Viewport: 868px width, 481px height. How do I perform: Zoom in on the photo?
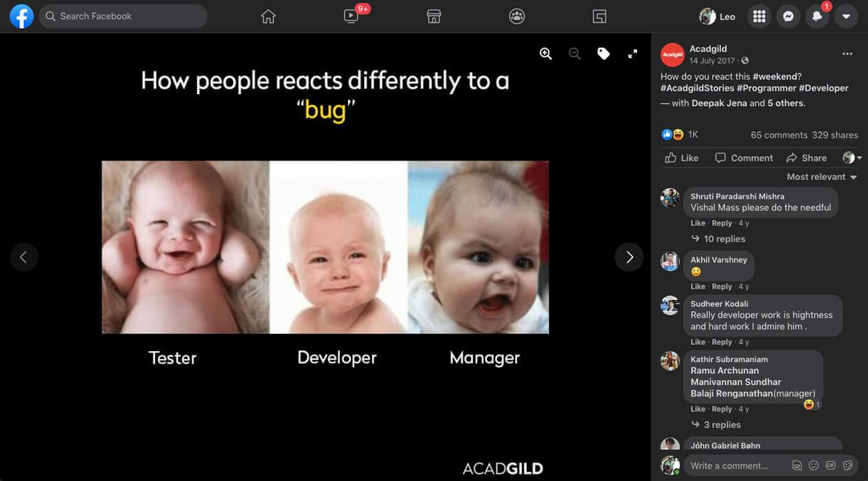(546, 54)
